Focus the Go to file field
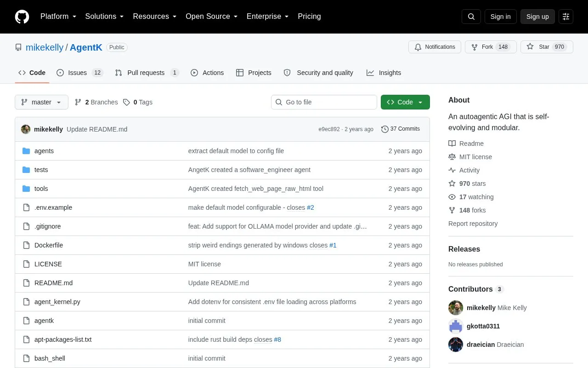The width and height of the screenshot is (588, 368). pyautogui.click(x=324, y=102)
